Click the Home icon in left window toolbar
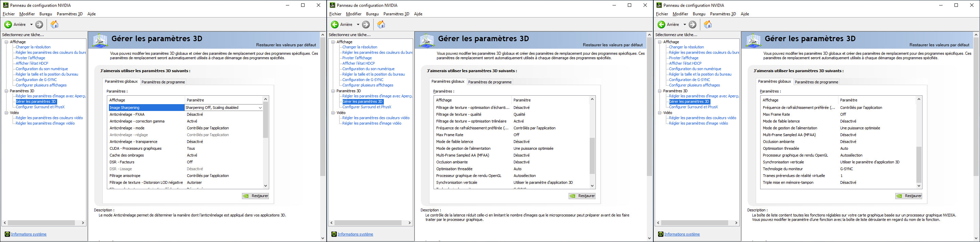Viewport: 980px width, 242px height. coord(54,25)
